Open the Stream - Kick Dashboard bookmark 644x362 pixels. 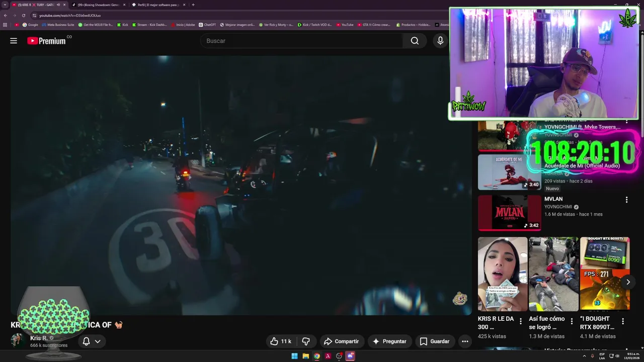149,25
